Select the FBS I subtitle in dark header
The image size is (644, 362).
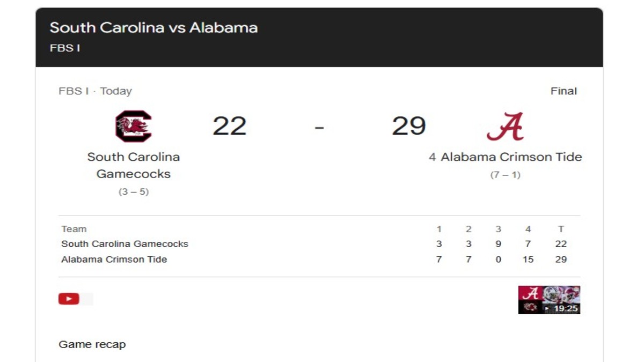(65, 48)
